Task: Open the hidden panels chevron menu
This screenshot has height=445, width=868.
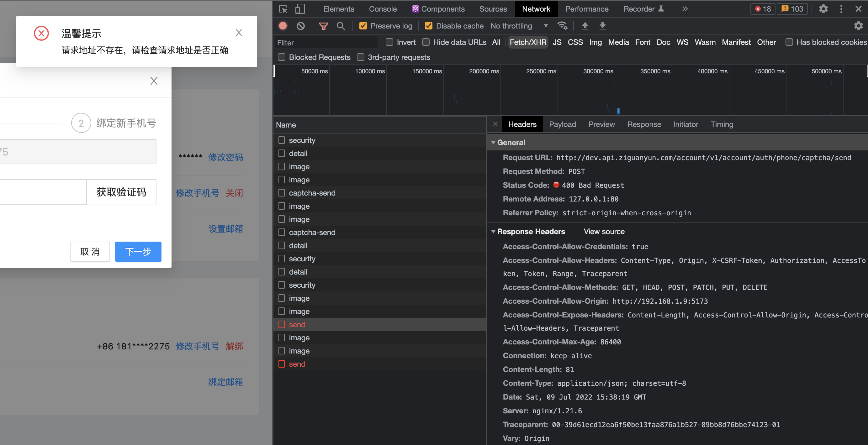Action: [x=685, y=9]
